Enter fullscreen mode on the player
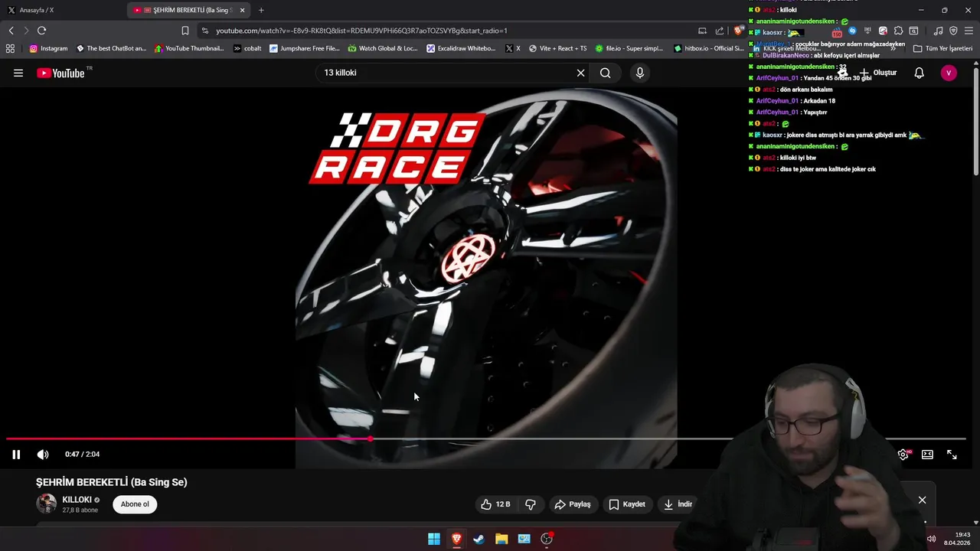Image resolution: width=980 pixels, height=551 pixels. [x=952, y=454]
